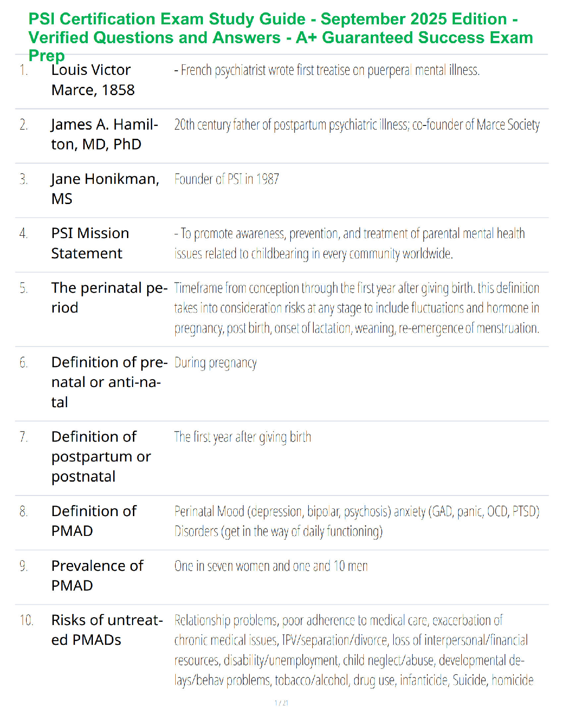Click 'Risks of untreated PMADs' term
Viewport: 563px width, 728px height.
(107, 630)
